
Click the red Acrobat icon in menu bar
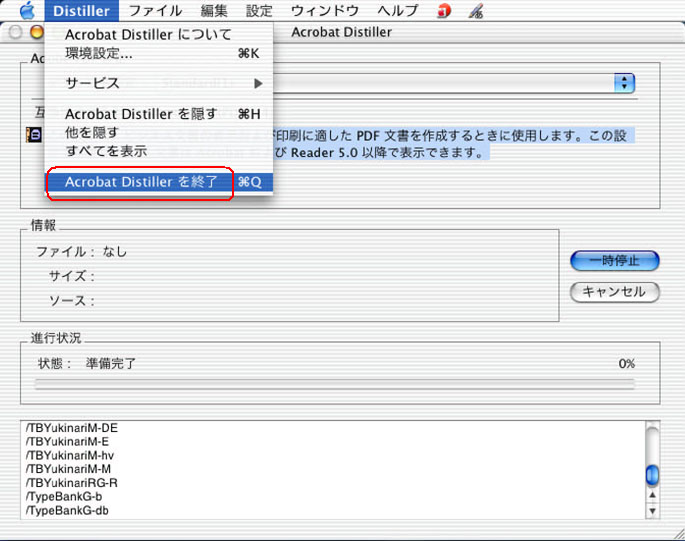pyautogui.click(x=444, y=11)
